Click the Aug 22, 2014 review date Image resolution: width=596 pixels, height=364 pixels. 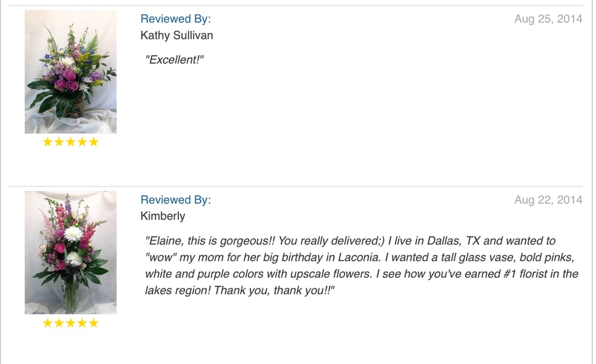(x=548, y=200)
